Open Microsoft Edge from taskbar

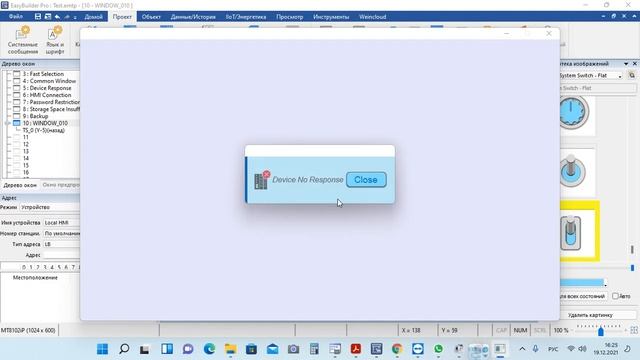click(x=209, y=349)
